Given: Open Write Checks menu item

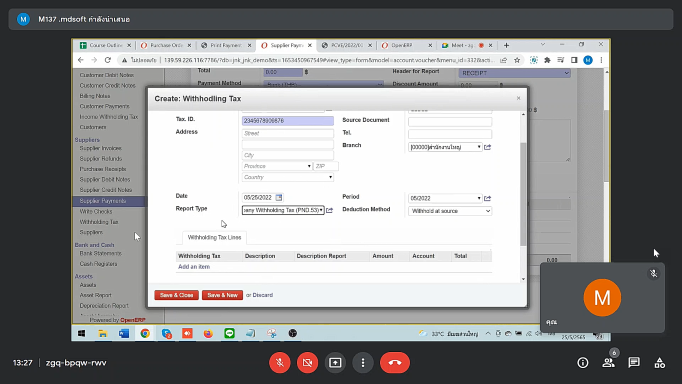Looking at the screenshot, I should 96,211.
